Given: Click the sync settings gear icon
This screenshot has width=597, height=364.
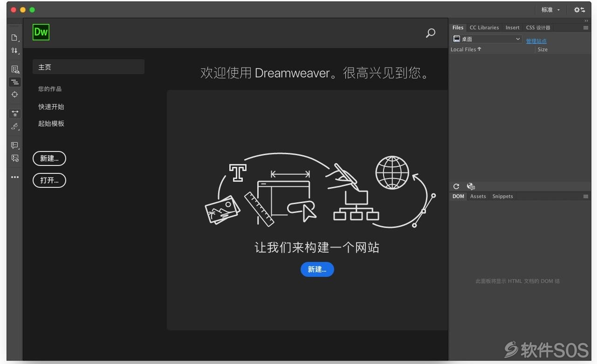Looking at the screenshot, I should pyautogui.click(x=579, y=10).
